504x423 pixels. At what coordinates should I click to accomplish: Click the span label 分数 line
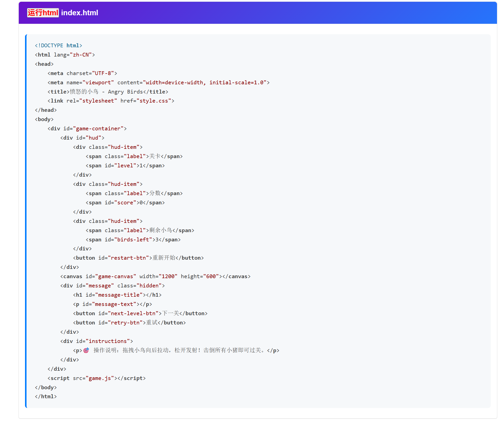pos(134,193)
